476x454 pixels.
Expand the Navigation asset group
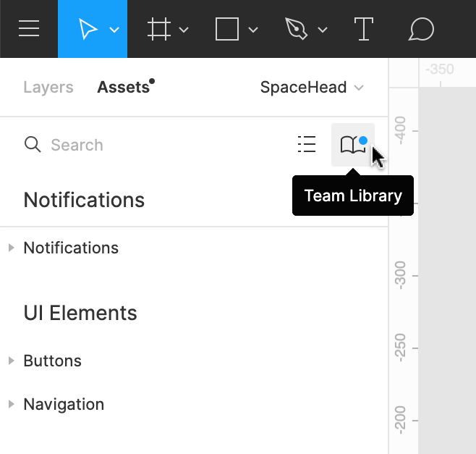12,404
